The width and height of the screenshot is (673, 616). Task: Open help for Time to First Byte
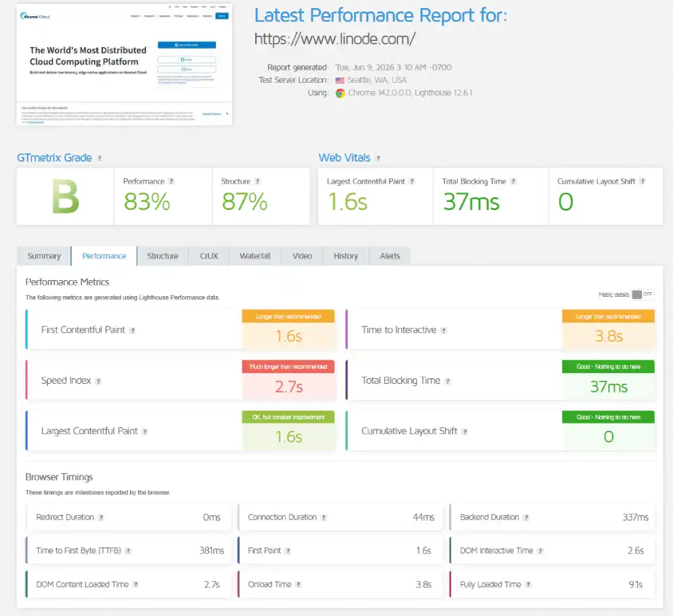(128, 551)
